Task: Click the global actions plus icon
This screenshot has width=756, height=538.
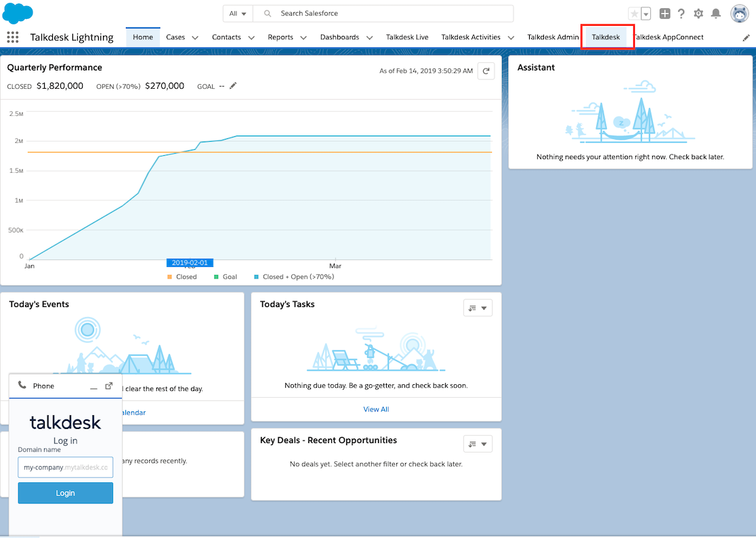Action: click(665, 14)
